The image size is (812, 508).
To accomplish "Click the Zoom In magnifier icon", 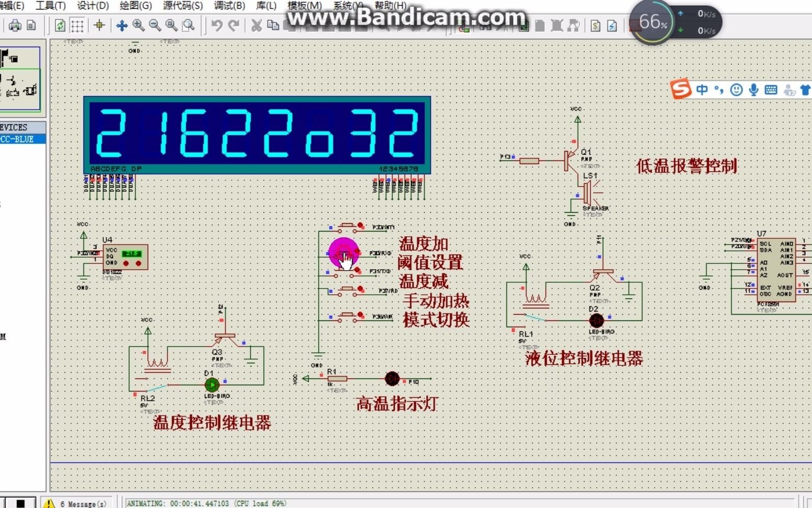I will tap(138, 25).
